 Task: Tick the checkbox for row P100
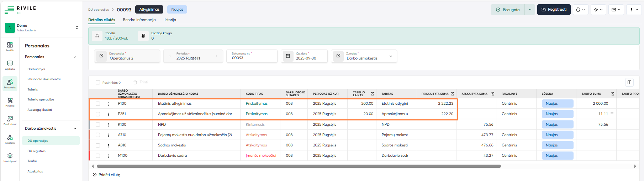[x=98, y=104]
